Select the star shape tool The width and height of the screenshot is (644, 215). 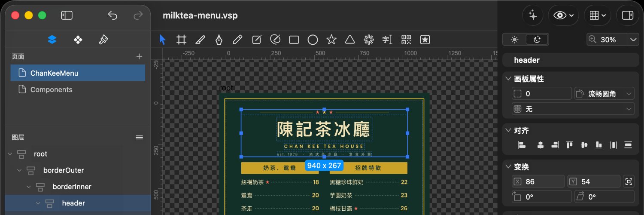(331, 40)
